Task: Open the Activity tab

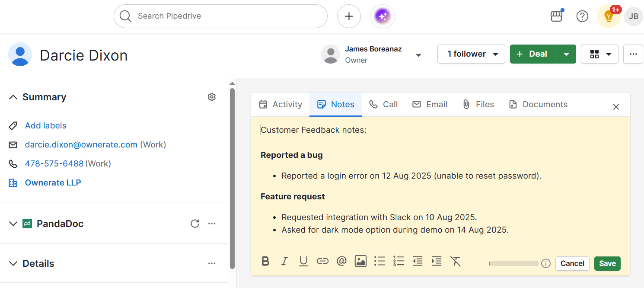Action: tap(281, 104)
